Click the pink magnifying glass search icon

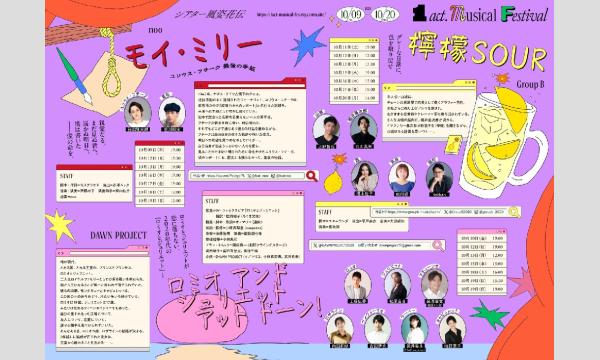[x=438, y=245]
